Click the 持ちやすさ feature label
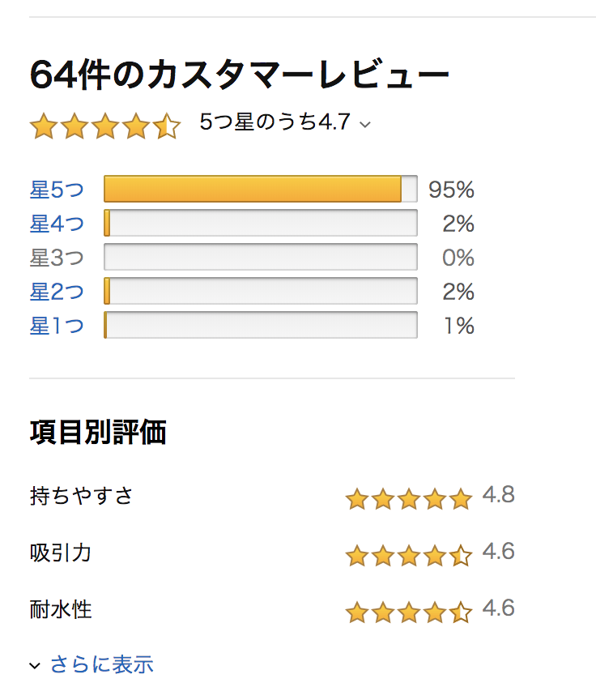Viewport: 596px width, 700px height. point(82,496)
